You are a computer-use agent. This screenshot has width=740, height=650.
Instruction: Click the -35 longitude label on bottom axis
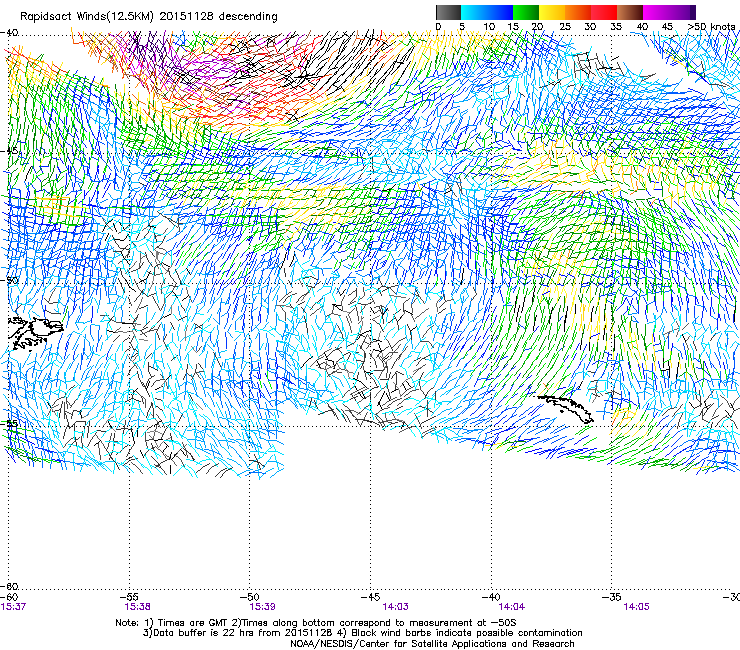[x=611, y=597]
